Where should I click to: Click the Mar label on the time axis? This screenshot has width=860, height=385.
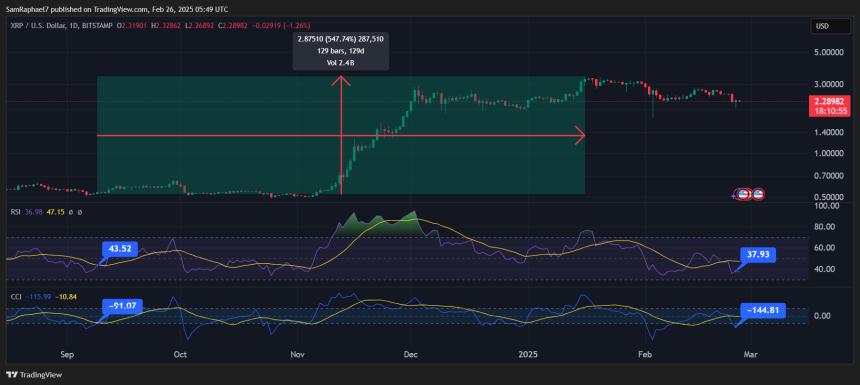[x=751, y=354]
